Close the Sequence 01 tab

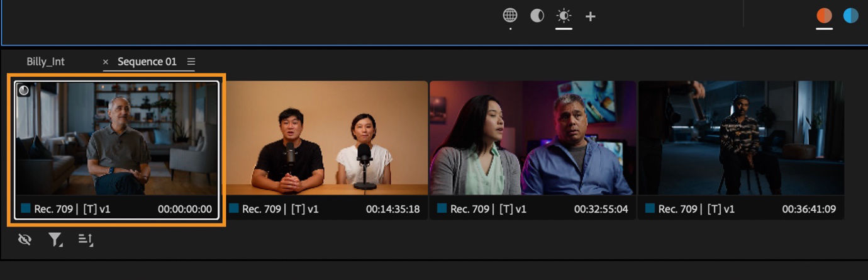click(106, 62)
